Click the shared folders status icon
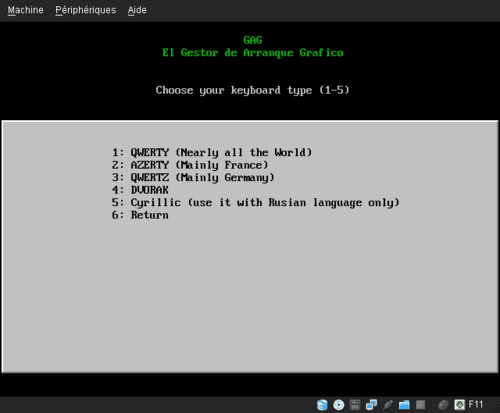 [x=404, y=405]
